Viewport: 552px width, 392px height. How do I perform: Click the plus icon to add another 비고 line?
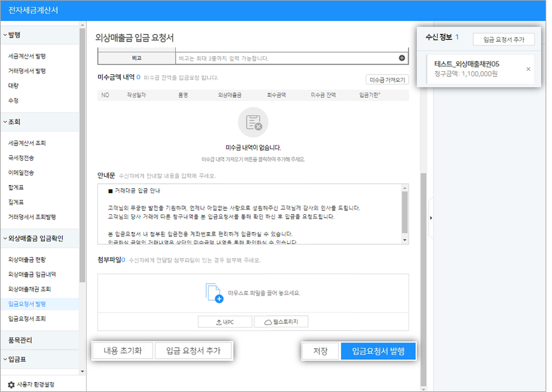click(x=402, y=58)
